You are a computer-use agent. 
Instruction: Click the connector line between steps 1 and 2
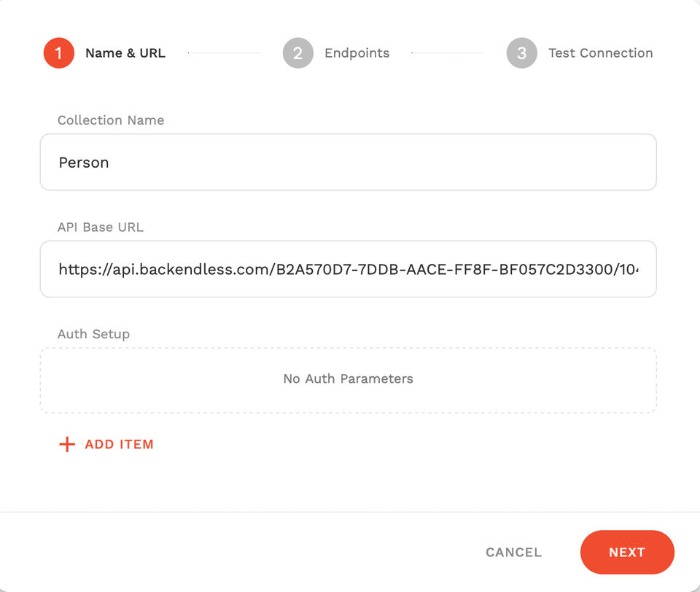[x=224, y=53]
